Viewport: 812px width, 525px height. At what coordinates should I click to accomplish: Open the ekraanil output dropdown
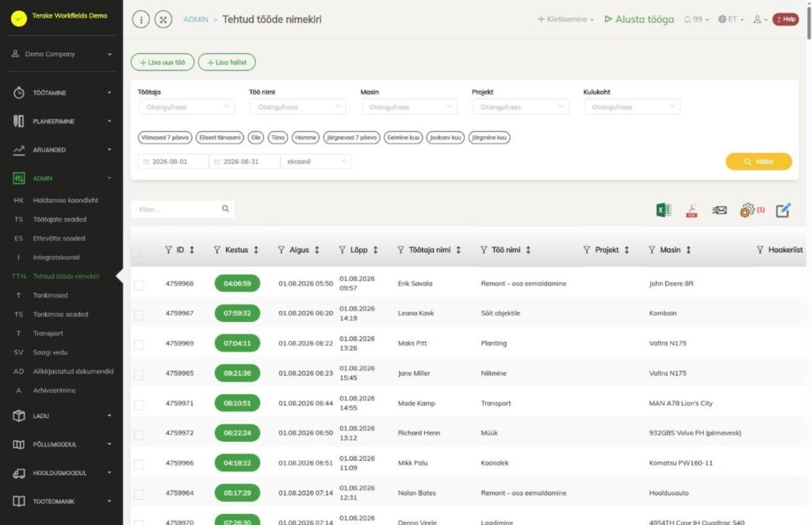[x=316, y=162]
